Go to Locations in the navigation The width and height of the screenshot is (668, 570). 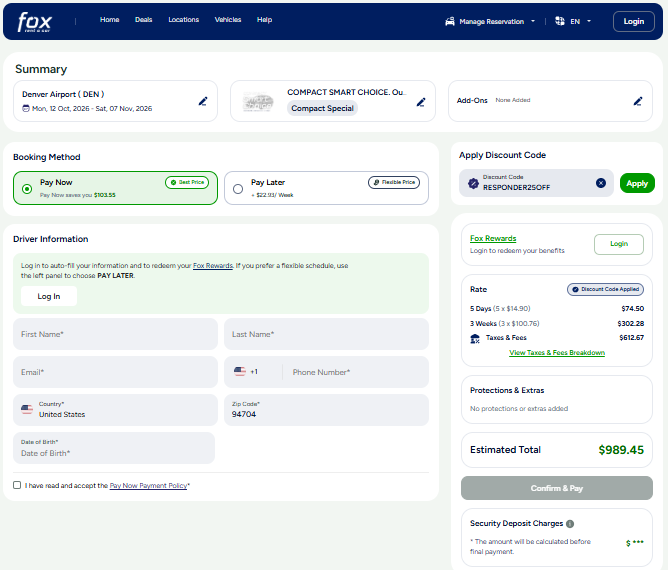[184, 20]
